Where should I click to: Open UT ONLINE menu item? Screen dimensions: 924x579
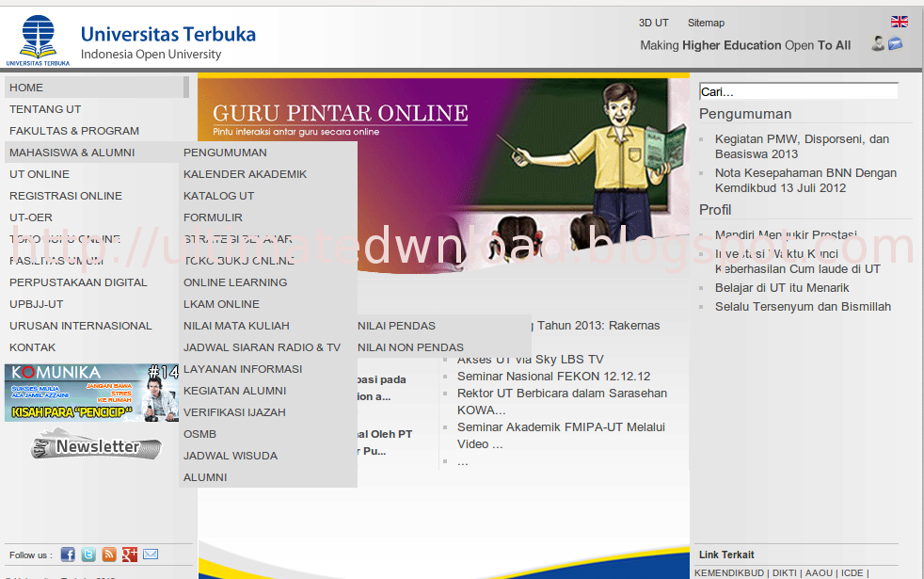(40, 174)
